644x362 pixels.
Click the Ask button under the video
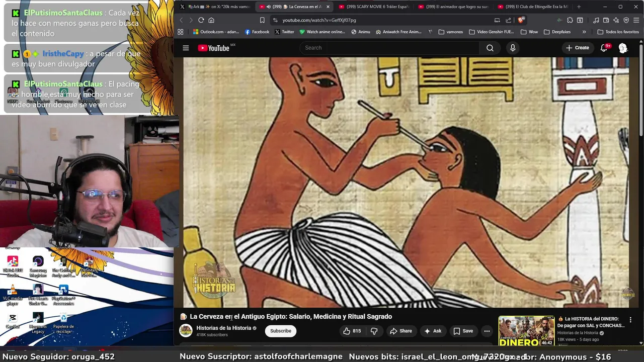(433, 331)
